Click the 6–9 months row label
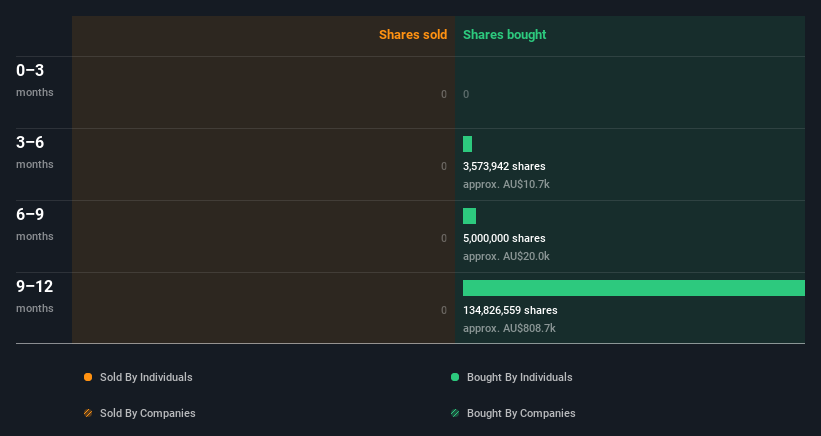 point(35,225)
